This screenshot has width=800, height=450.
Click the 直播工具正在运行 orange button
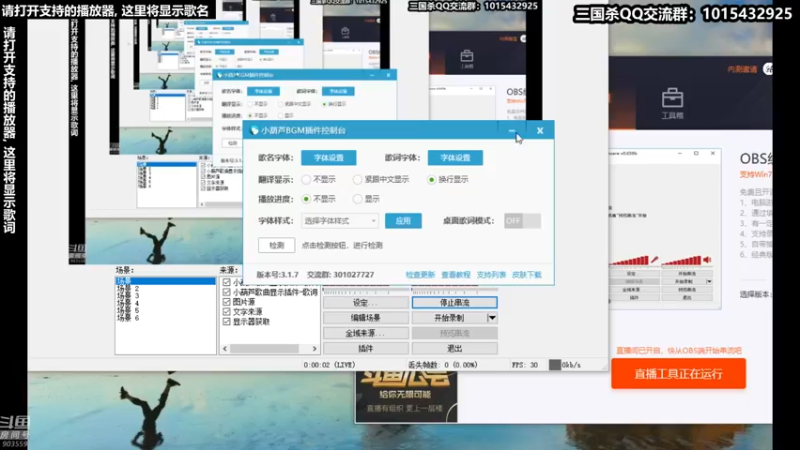pos(678,374)
